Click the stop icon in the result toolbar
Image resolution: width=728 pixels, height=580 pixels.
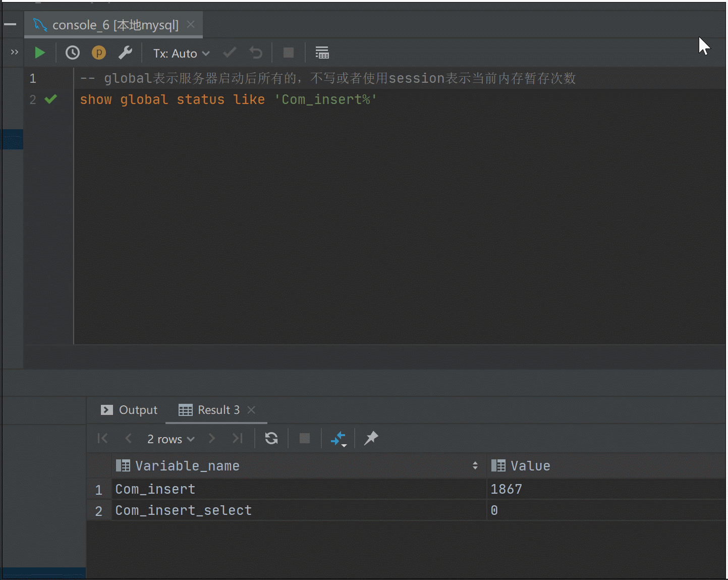point(305,438)
